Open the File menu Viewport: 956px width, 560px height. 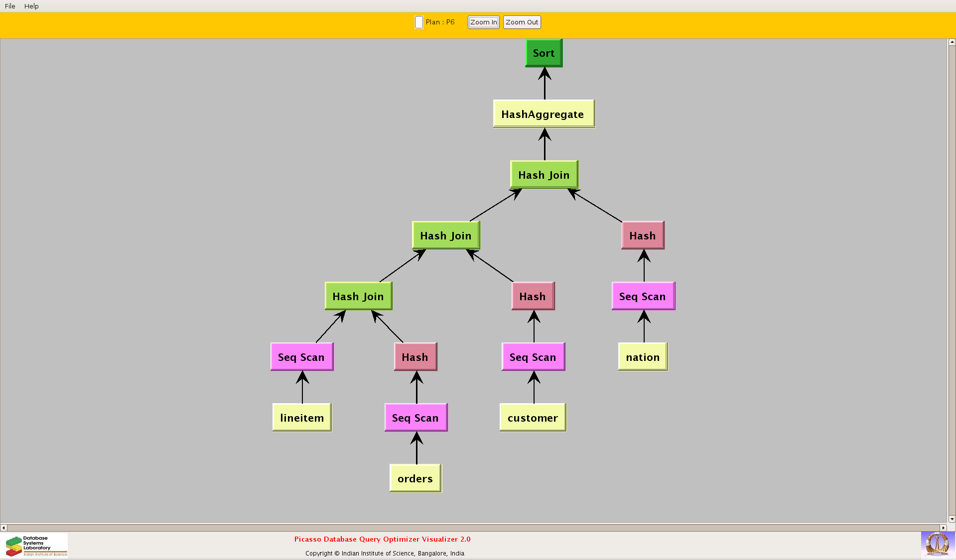click(x=10, y=6)
